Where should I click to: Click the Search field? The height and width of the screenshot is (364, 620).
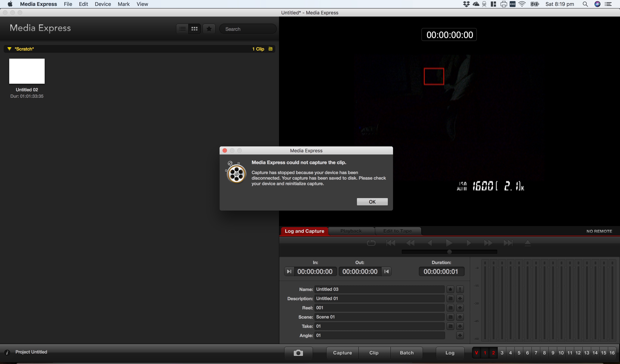tap(248, 29)
